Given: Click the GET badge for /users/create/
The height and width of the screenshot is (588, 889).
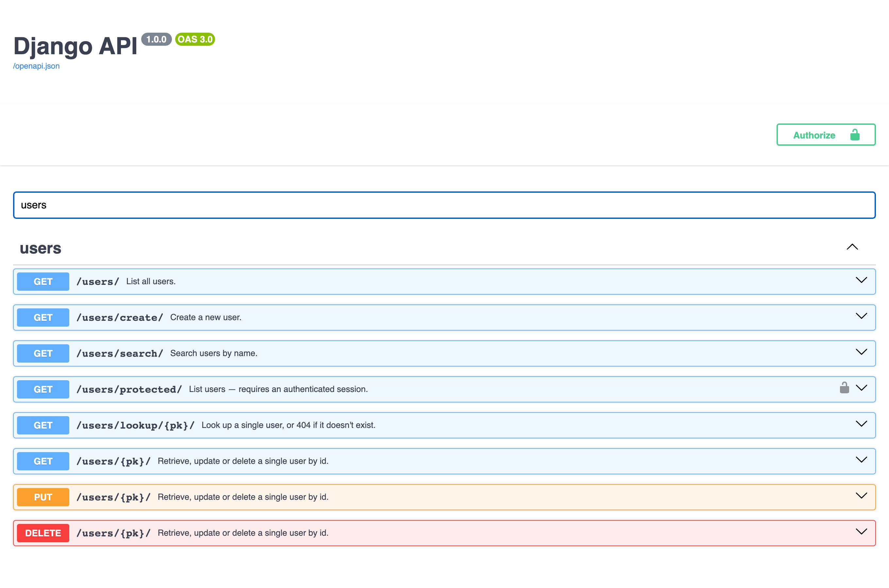Looking at the screenshot, I should tap(43, 318).
